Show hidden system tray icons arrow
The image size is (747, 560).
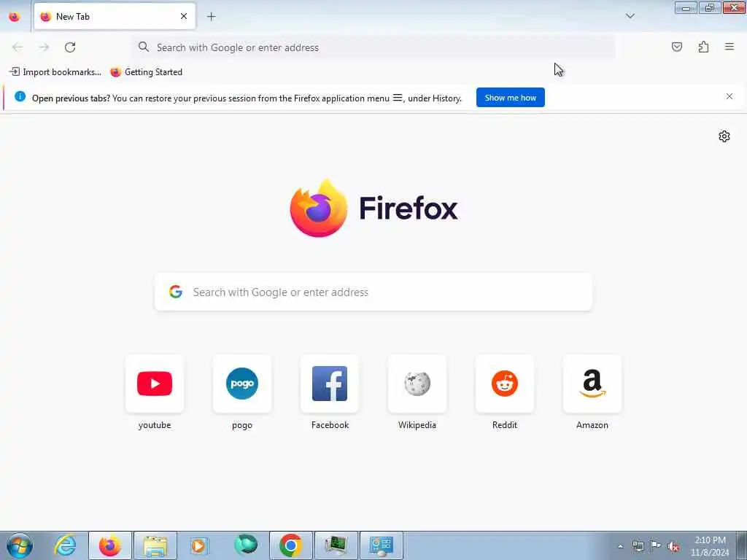pos(620,546)
